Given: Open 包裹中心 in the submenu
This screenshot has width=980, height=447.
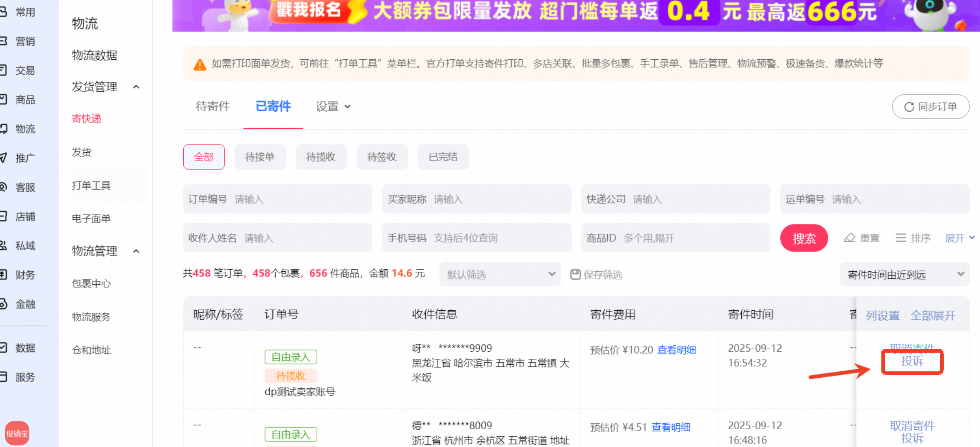Looking at the screenshot, I should [x=91, y=283].
